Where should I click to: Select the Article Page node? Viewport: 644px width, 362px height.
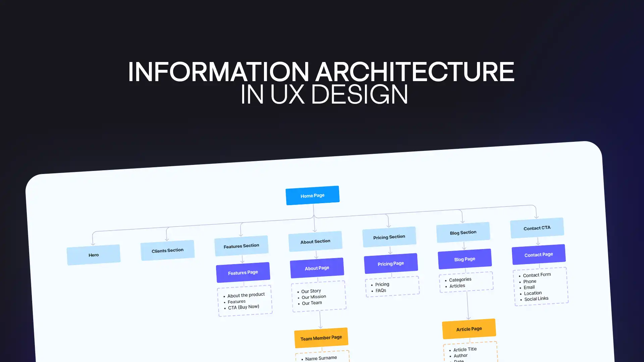[x=469, y=329]
